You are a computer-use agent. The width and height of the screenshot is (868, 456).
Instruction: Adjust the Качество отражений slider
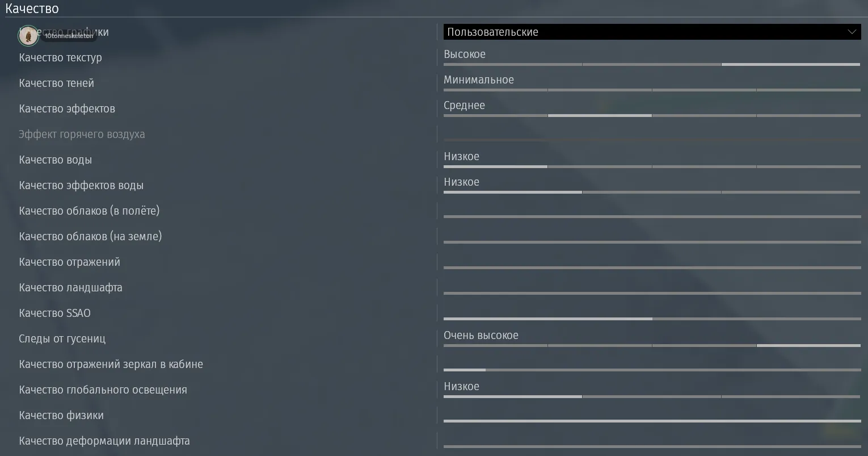click(x=652, y=267)
